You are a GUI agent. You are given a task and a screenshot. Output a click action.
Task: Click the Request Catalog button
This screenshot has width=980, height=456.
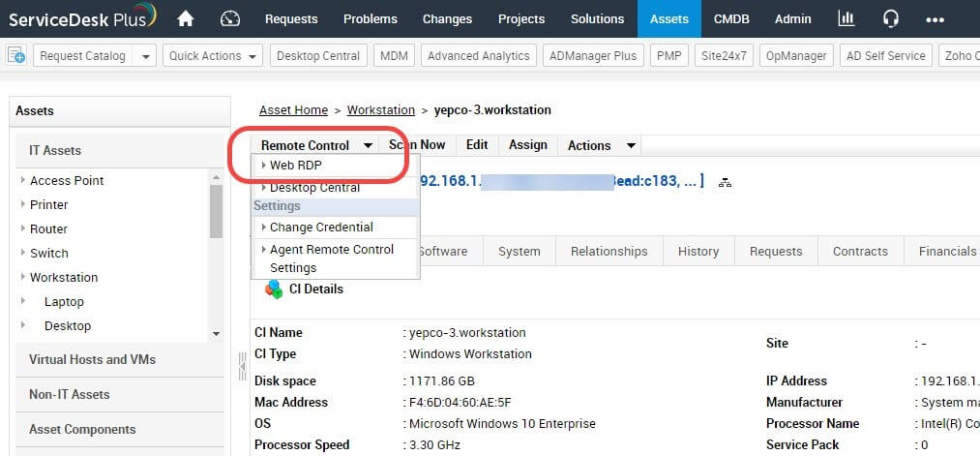click(x=82, y=56)
